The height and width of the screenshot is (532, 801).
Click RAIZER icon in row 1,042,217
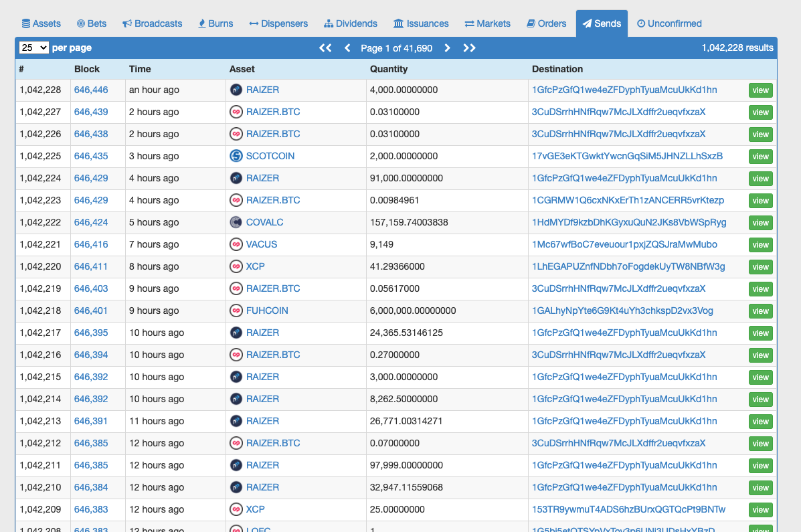pyautogui.click(x=236, y=333)
